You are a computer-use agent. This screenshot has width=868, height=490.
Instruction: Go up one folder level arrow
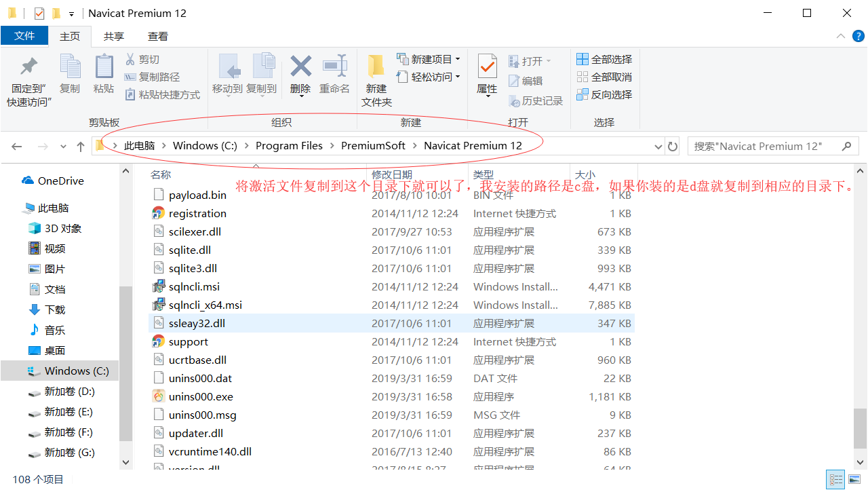click(81, 146)
